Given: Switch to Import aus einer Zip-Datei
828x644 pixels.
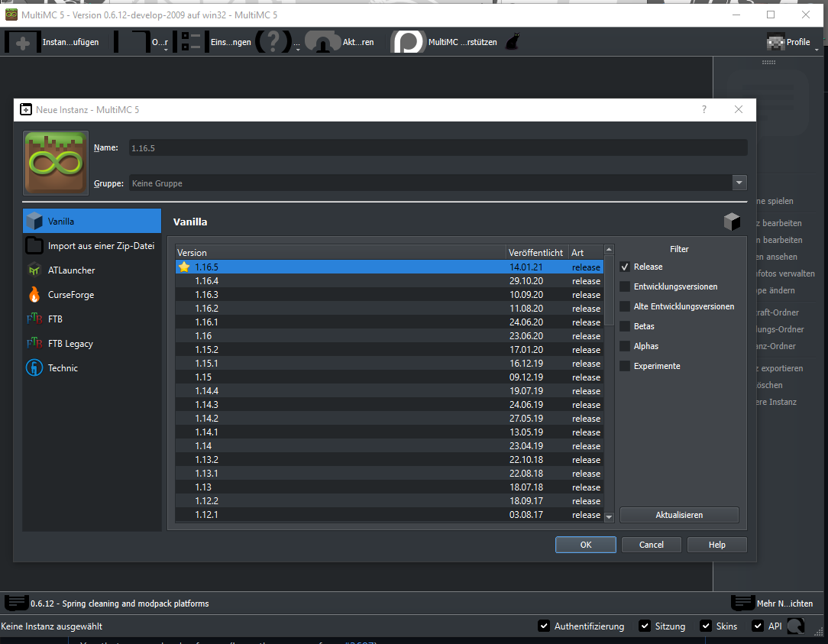Looking at the screenshot, I should tap(92, 245).
